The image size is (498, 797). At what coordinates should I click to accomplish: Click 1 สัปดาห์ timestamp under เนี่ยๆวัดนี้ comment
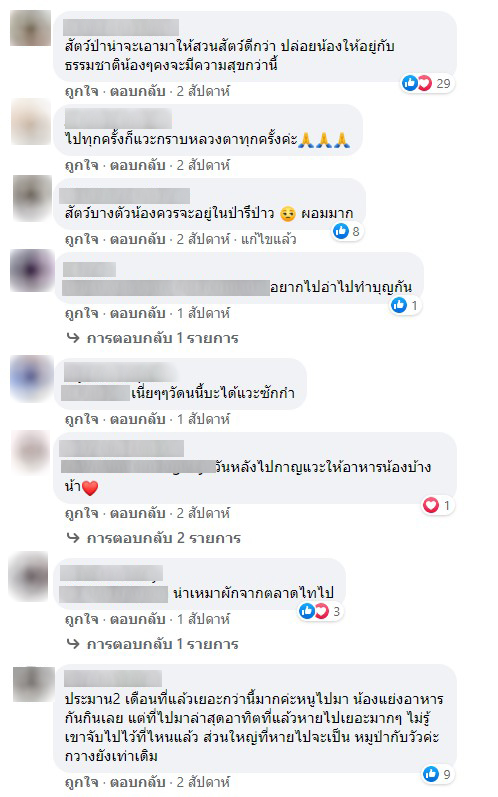pyautogui.click(x=203, y=420)
